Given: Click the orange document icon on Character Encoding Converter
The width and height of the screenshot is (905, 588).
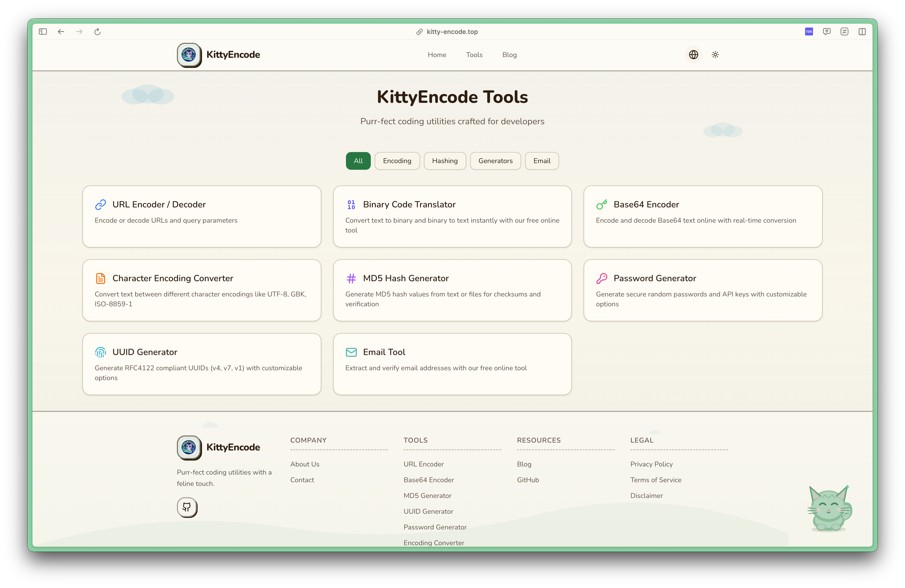Looking at the screenshot, I should pos(100,278).
